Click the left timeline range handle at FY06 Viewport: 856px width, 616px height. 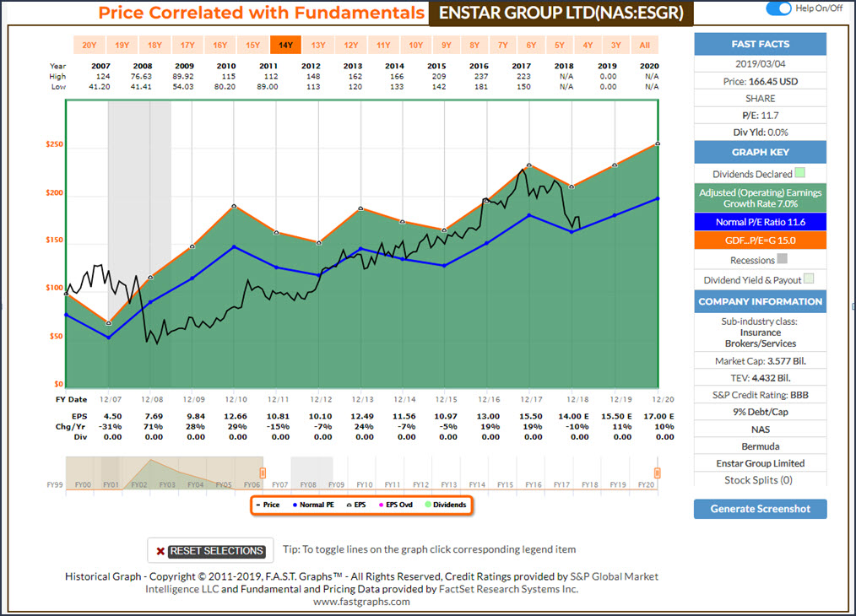[262, 473]
